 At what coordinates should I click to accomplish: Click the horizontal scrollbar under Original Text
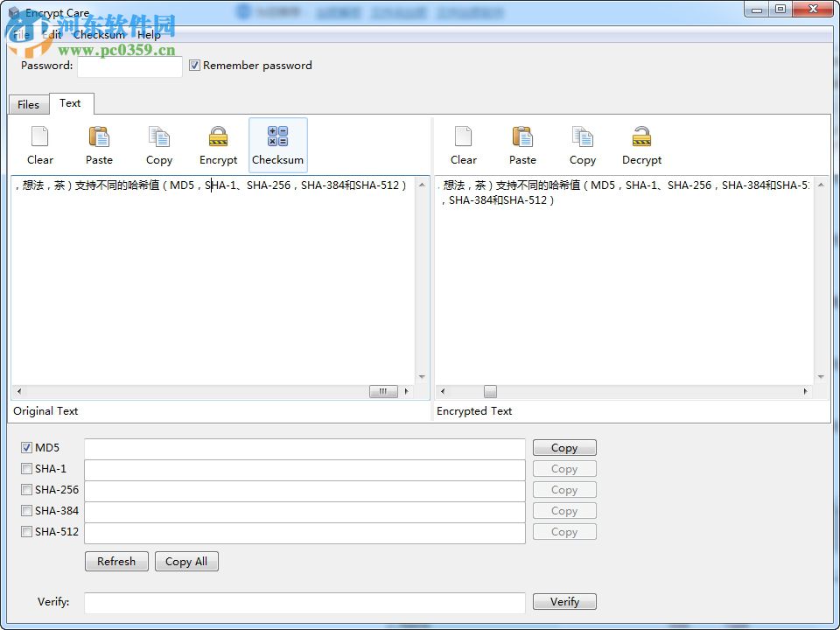[x=383, y=391]
